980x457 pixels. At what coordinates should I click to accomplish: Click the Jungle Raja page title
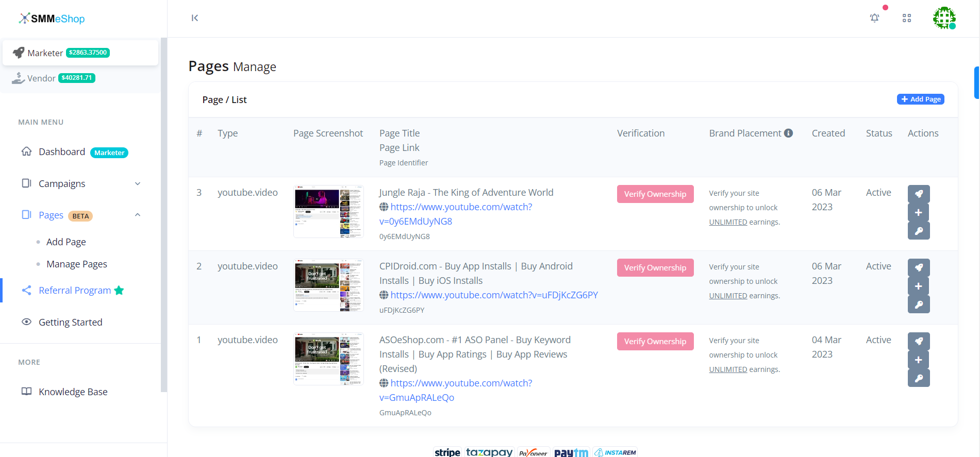pyautogui.click(x=466, y=192)
